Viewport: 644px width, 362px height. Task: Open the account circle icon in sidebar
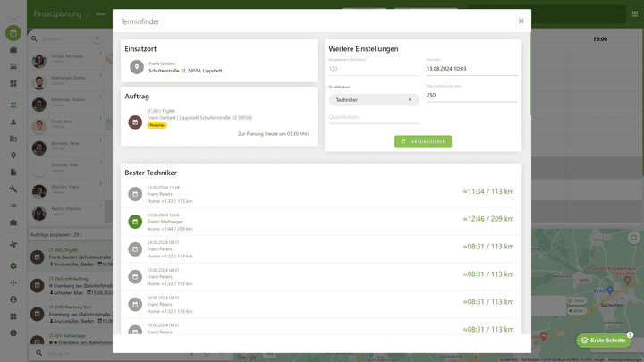tap(13, 299)
